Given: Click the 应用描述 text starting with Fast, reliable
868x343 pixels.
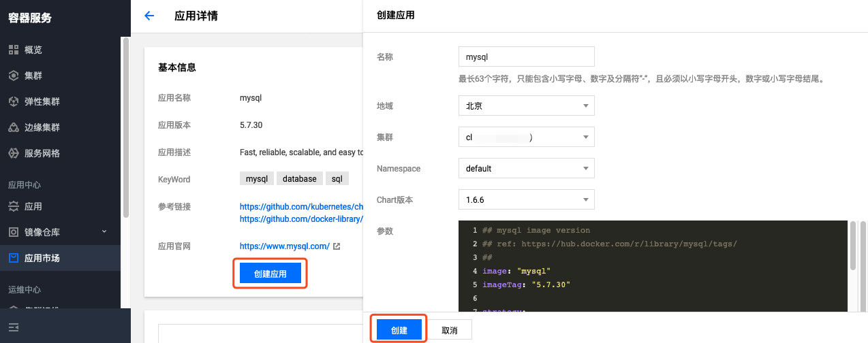Looking at the screenshot, I should (x=301, y=152).
